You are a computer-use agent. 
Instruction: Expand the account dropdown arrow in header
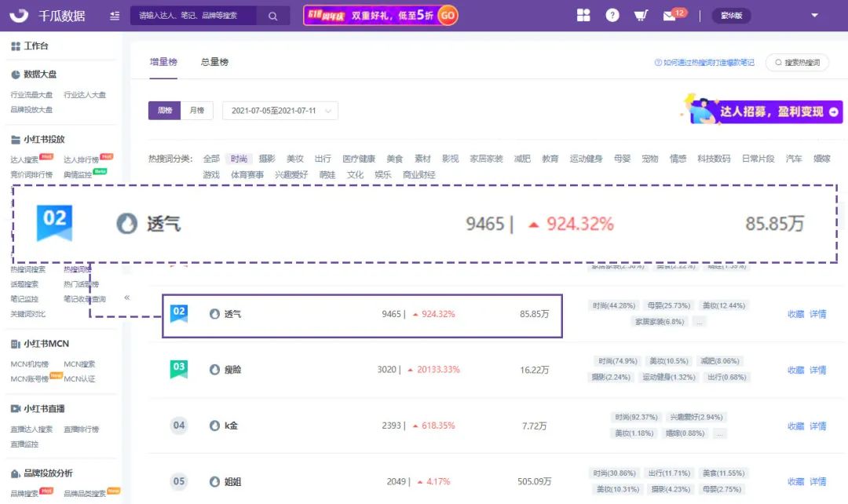814,15
